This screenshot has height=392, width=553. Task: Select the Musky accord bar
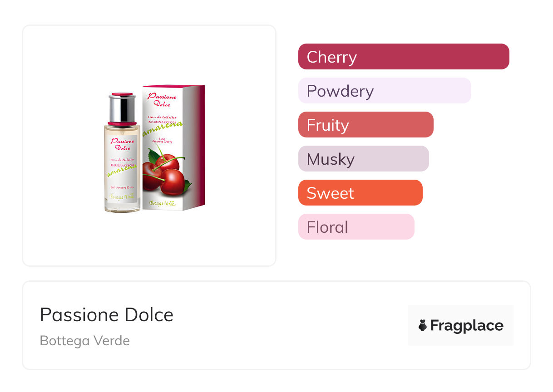363,159
